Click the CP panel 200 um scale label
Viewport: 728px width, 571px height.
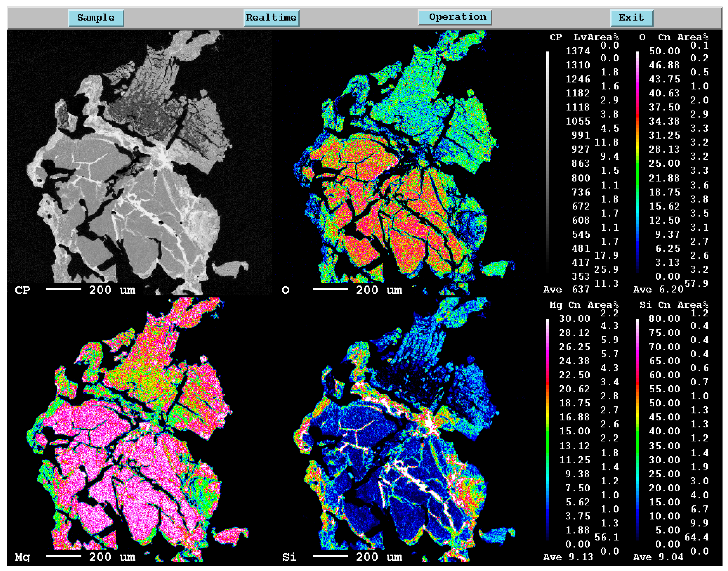point(112,290)
